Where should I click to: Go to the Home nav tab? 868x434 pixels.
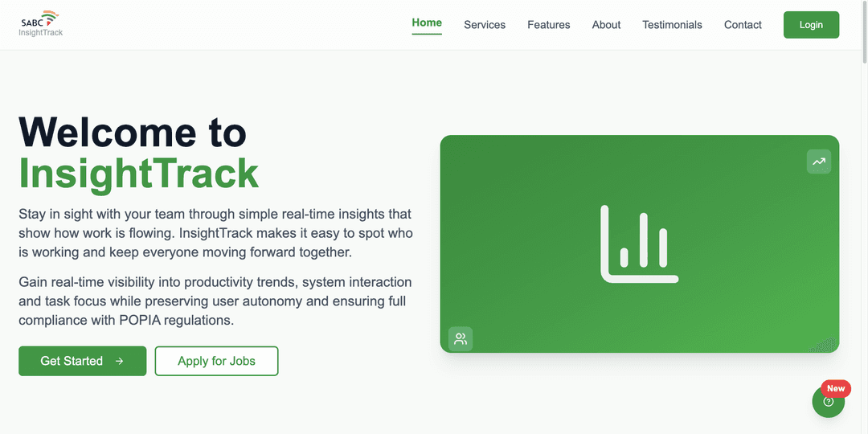tap(427, 23)
